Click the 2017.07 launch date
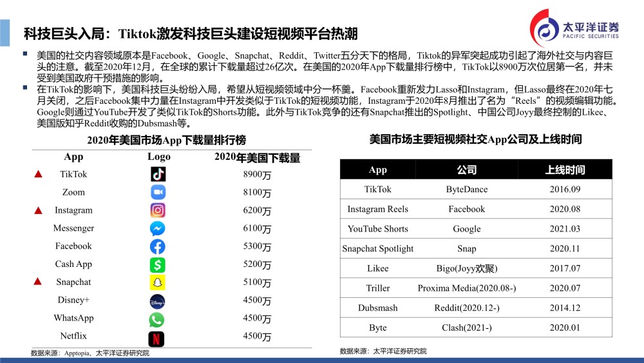Image resolution: width=644 pixels, height=363 pixels. point(565,268)
